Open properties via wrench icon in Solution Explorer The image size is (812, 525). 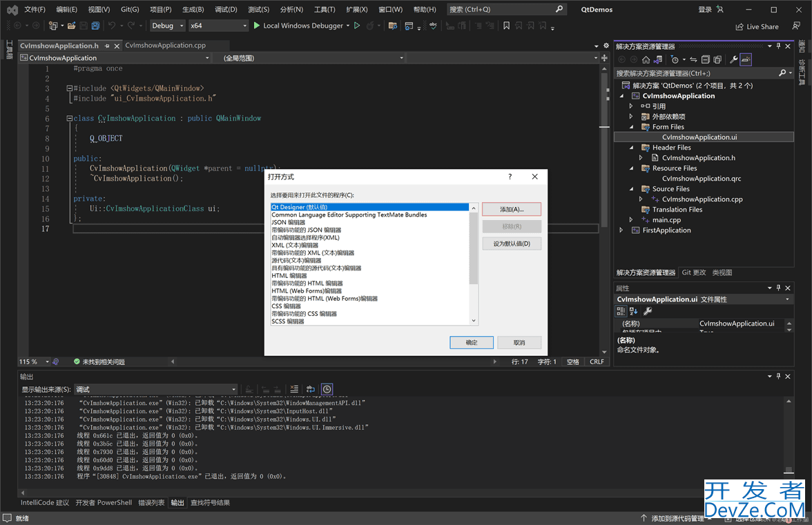click(x=733, y=59)
